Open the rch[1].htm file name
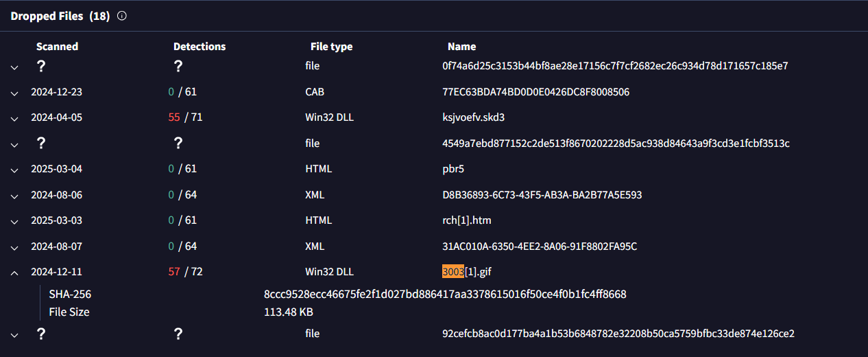Image resolution: width=868 pixels, height=357 pixels. (x=467, y=220)
